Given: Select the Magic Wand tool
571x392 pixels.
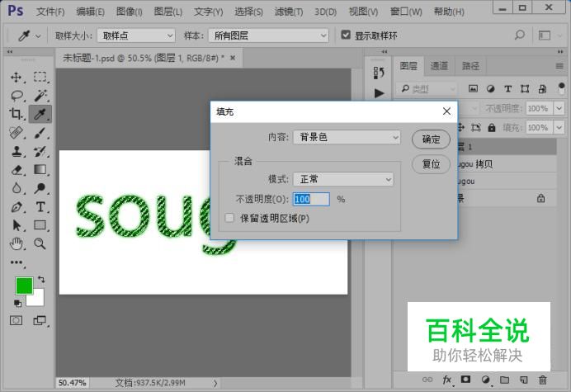Looking at the screenshot, I should click(40, 96).
